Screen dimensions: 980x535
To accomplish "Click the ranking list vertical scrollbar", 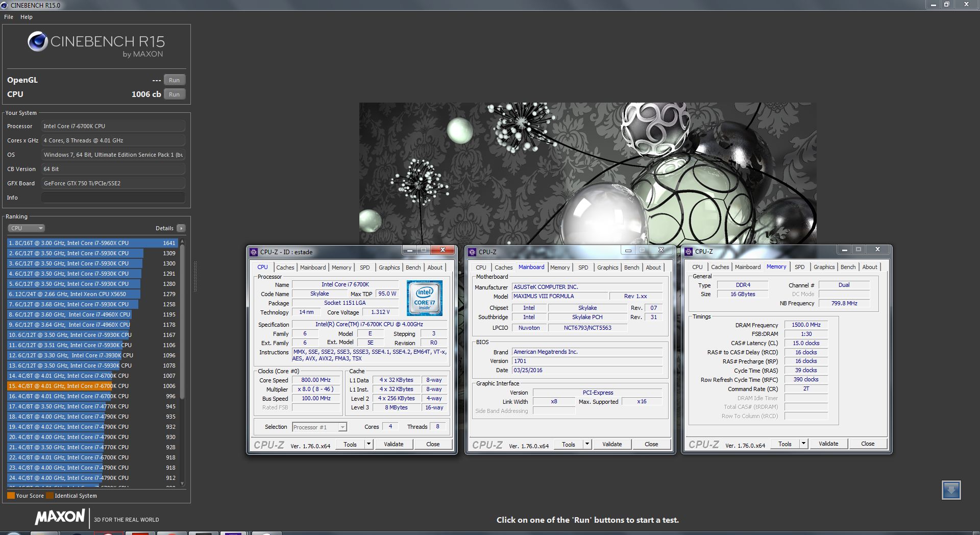I will (x=182, y=322).
